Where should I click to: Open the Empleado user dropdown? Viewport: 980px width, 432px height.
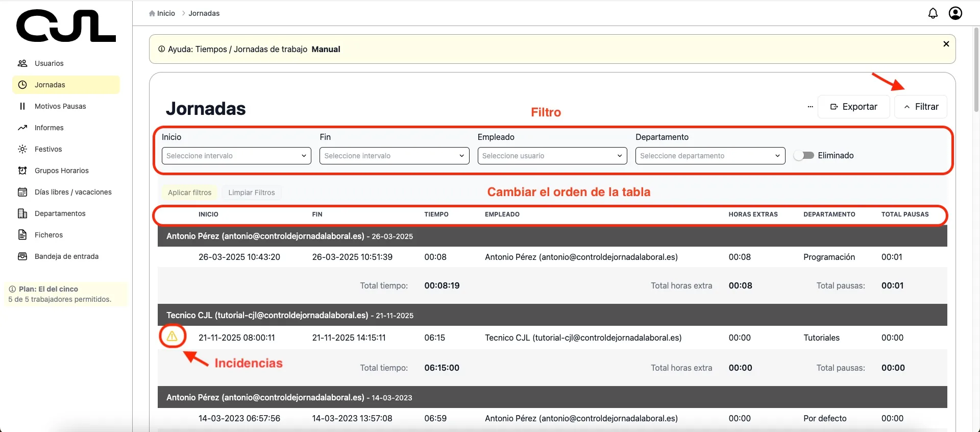(552, 156)
